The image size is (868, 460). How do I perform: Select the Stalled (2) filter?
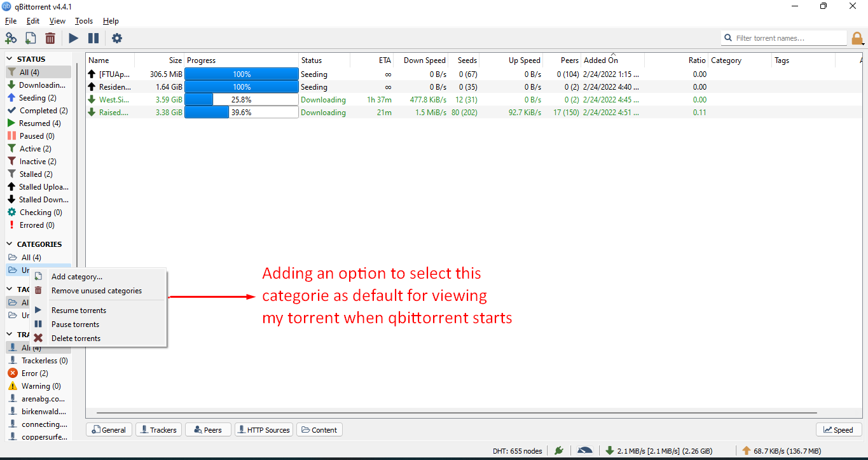pyautogui.click(x=38, y=174)
